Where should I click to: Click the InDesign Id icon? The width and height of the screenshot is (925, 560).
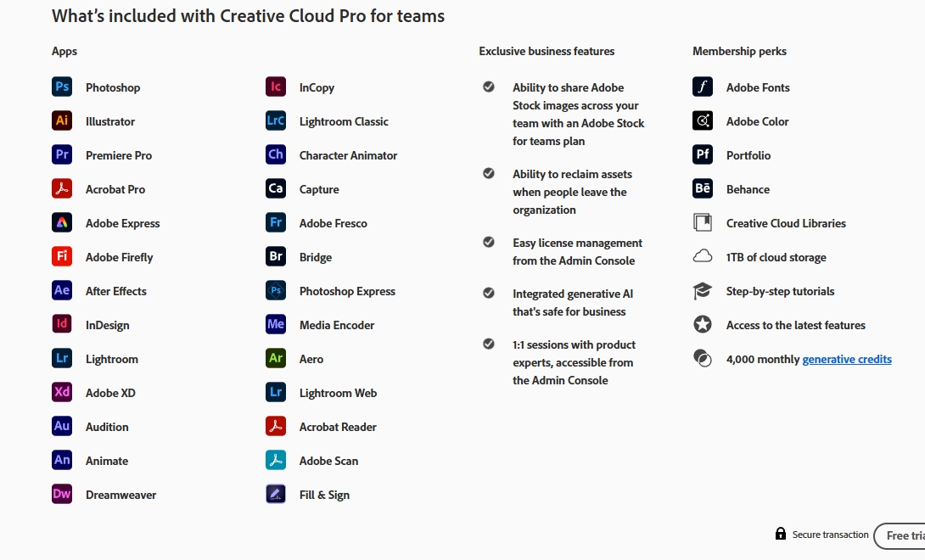click(62, 324)
